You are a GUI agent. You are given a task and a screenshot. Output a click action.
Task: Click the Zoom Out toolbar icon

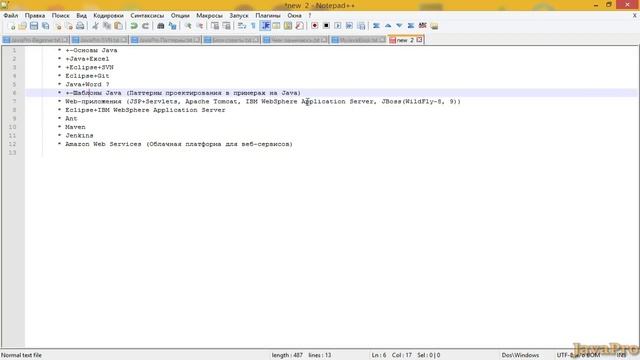(x=200, y=26)
